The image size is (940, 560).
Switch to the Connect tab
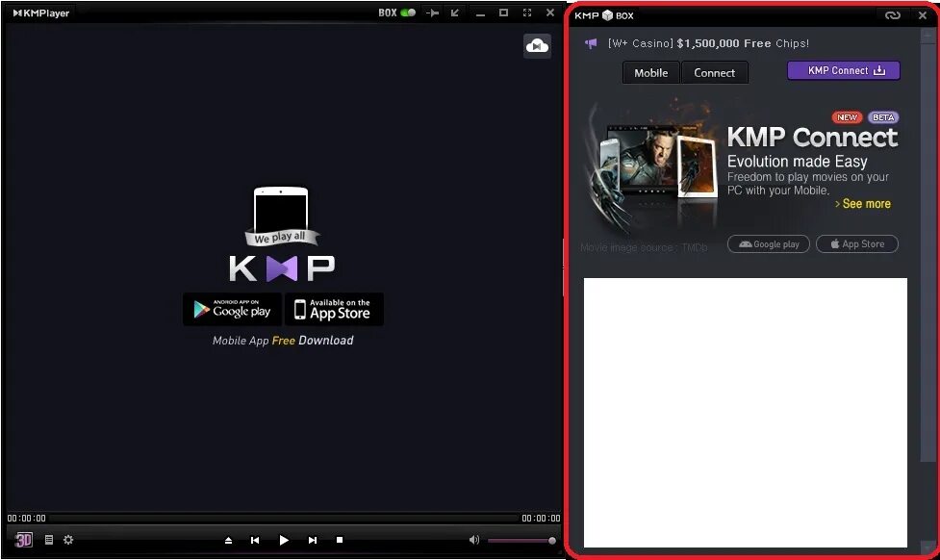pyautogui.click(x=714, y=72)
